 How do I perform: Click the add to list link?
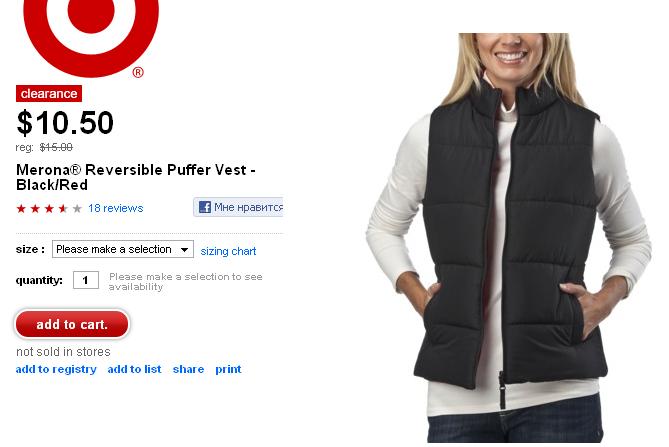[134, 369]
